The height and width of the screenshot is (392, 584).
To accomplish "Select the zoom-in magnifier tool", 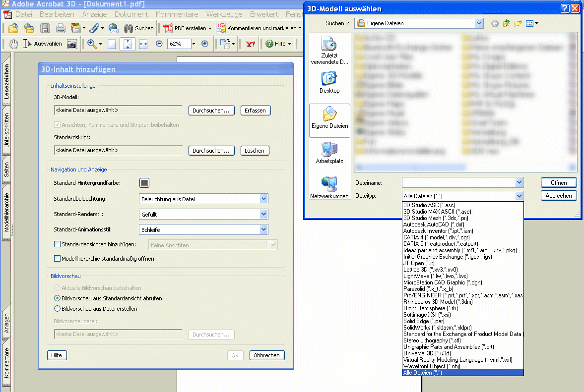I will pos(92,44).
